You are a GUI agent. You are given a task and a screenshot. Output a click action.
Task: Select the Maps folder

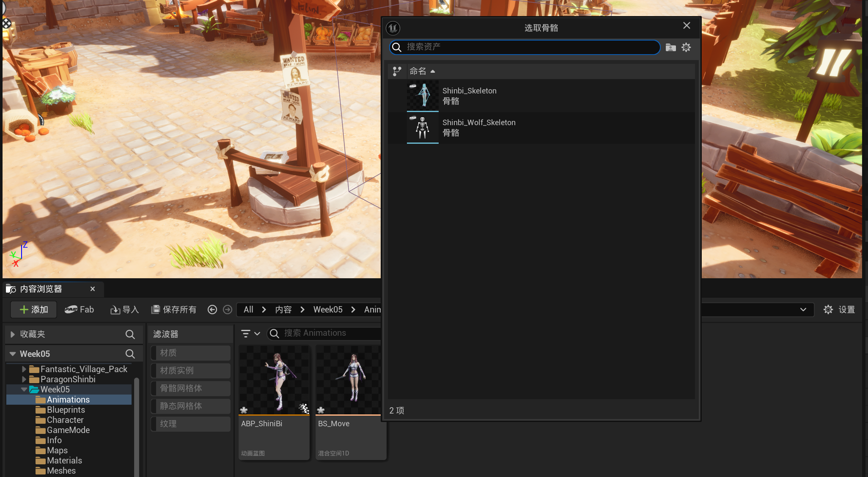pos(52,450)
